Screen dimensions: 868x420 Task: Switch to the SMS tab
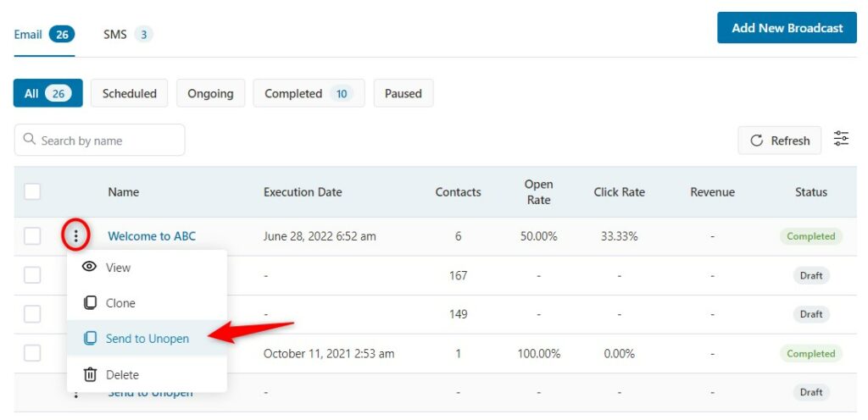(127, 35)
